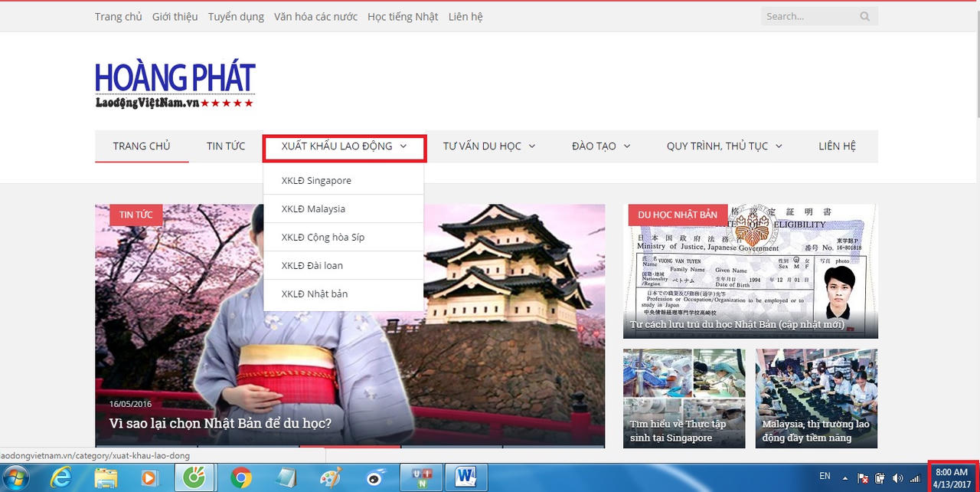Screen dimensions: 980x492
Task: Launch Internet Explorer from the taskbar
Action: coord(60,477)
